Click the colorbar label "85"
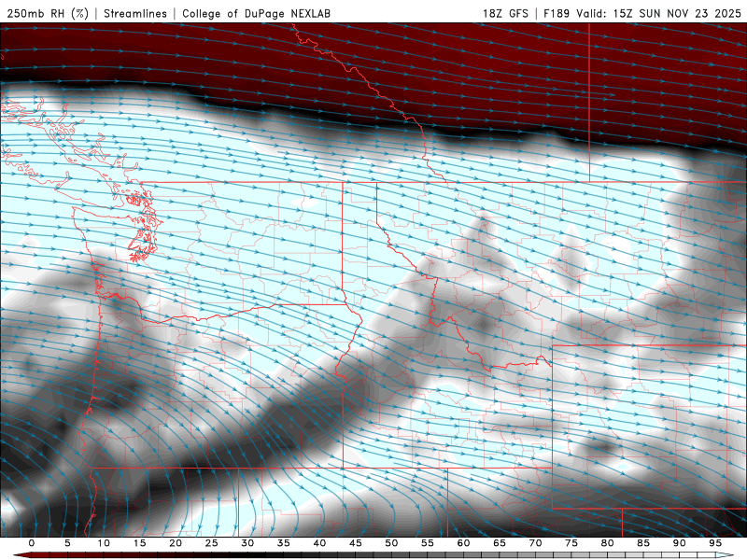 click(x=643, y=543)
